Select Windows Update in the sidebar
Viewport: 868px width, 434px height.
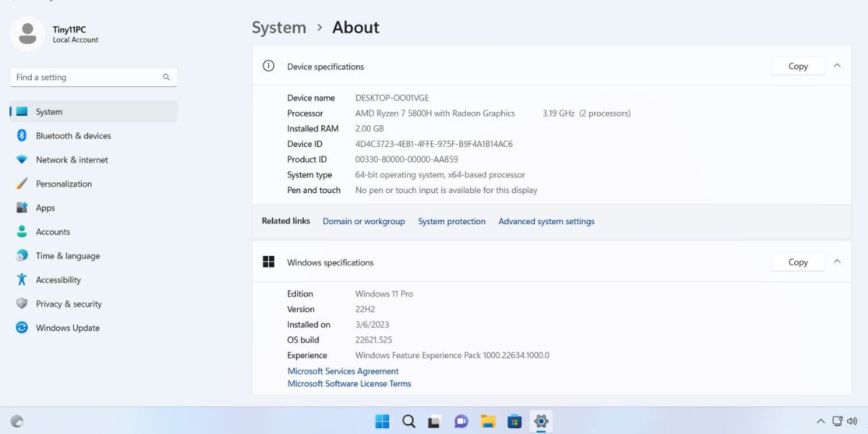[x=93, y=328]
